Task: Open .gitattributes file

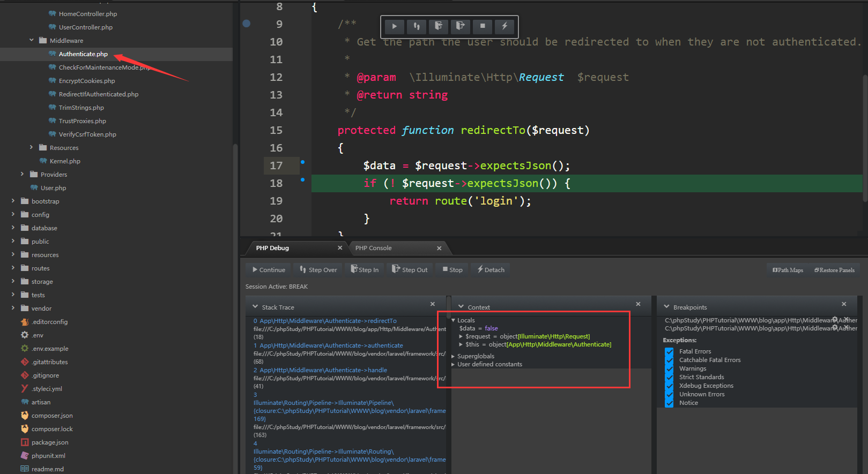Action: pos(49,362)
